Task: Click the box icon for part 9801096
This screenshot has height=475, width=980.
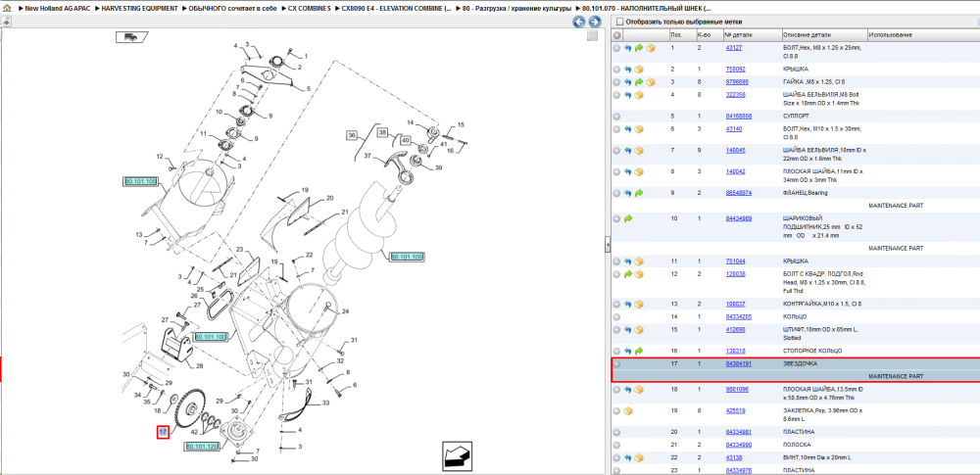Action: [x=639, y=390]
